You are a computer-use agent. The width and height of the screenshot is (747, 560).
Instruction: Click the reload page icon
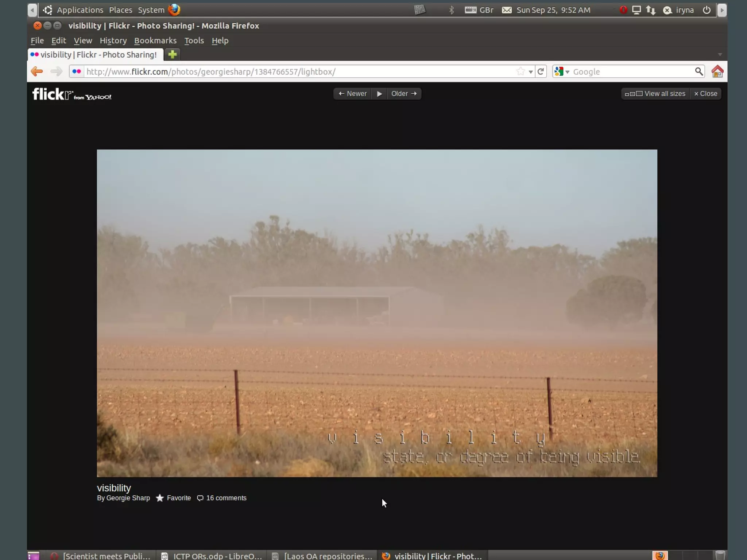[x=541, y=71]
